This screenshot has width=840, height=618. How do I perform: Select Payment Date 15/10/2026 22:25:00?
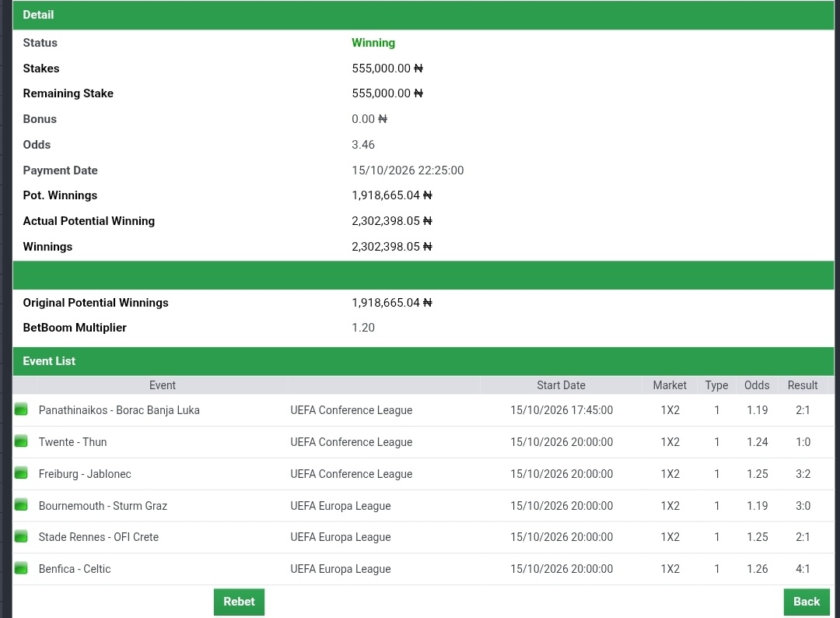[x=408, y=170]
